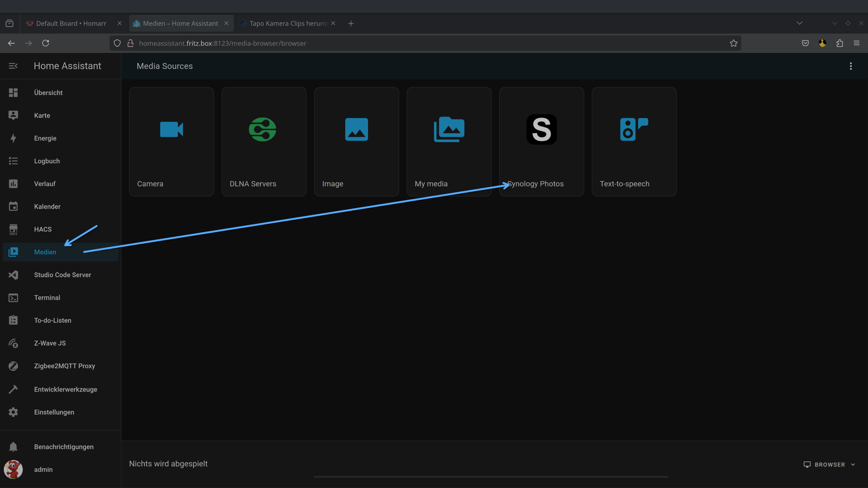The height and width of the screenshot is (488, 868).
Task: Click the media playback progress bar
Action: [491, 477]
